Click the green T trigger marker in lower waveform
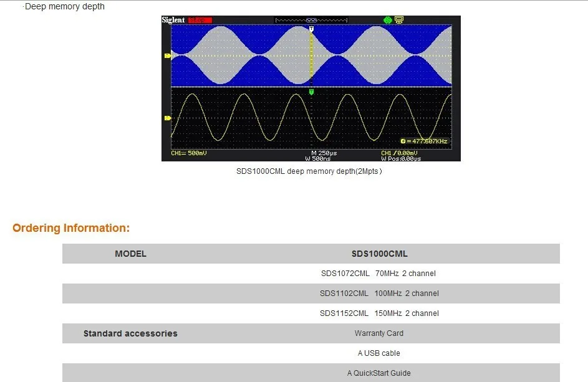Screen dimensions: 588x382 311,92
